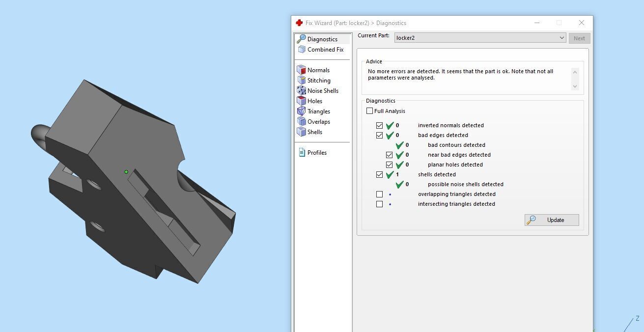644x332 pixels.
Task: Click the Update button
Action: click(552, 220)
